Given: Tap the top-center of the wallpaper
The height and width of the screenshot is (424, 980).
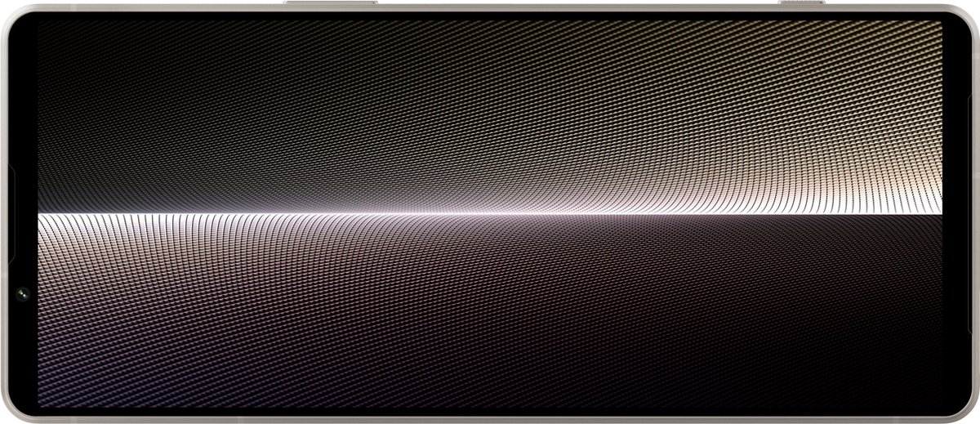Looking at the screenshot, I should (490, 33).
